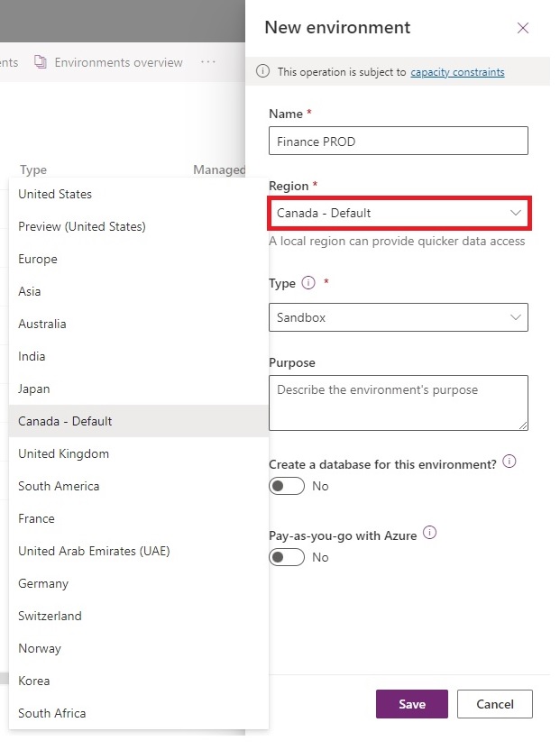Open the capacity constraints link
Viewport: 560px width, 750px height.
click(457, 72)
